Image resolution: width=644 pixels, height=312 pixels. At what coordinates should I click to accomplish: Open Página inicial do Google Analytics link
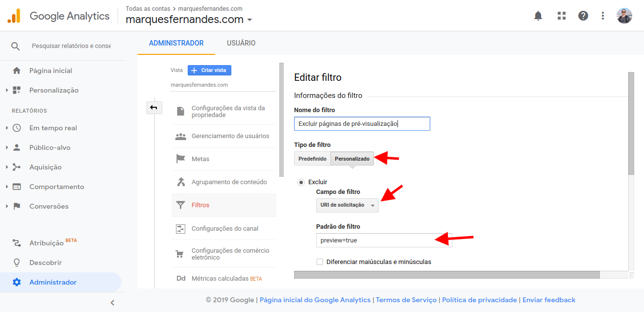(x=315, y=300)
